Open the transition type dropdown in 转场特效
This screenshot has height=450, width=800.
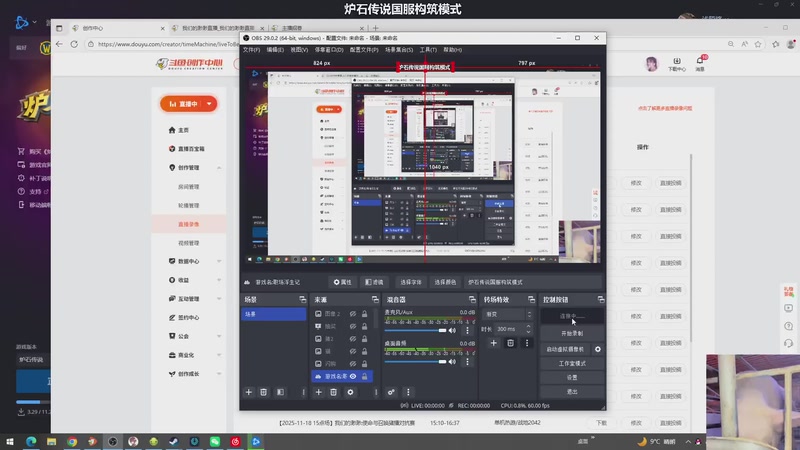click(508, 314)
